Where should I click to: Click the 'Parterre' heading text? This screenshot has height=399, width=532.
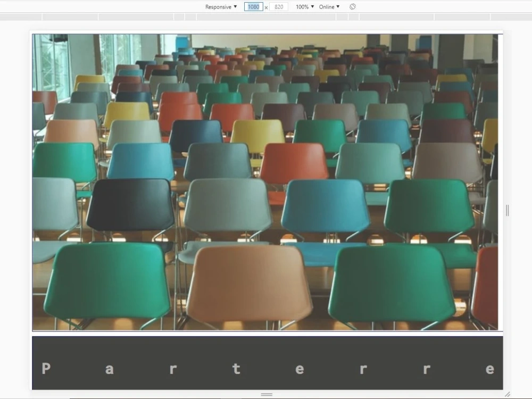[268, 369]
